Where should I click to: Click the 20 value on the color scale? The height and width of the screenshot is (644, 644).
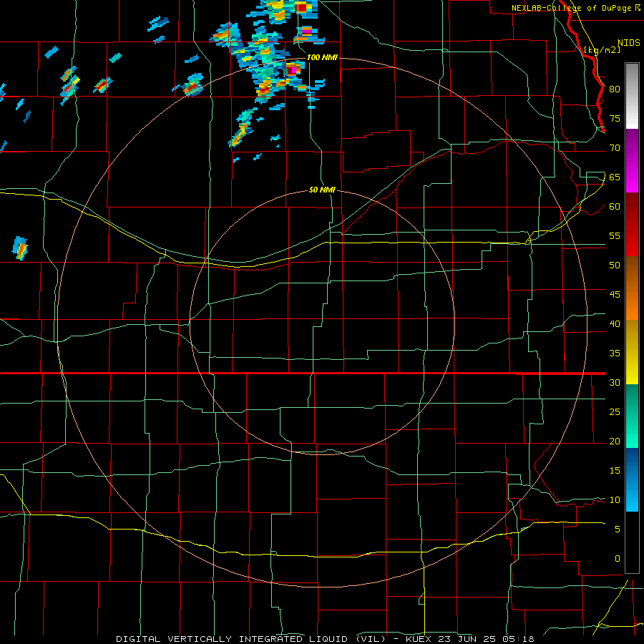615,441
